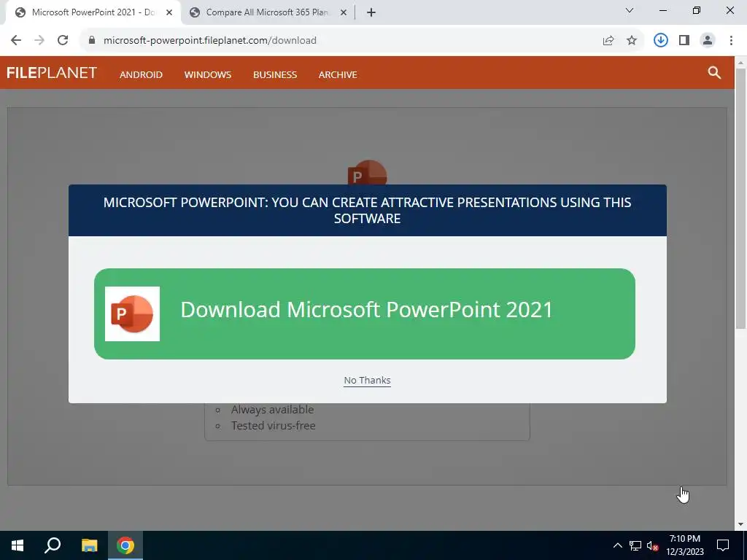The image size is (747, 560).
Task: Open a new tab with plus button
Action: (x=371, y=12)
